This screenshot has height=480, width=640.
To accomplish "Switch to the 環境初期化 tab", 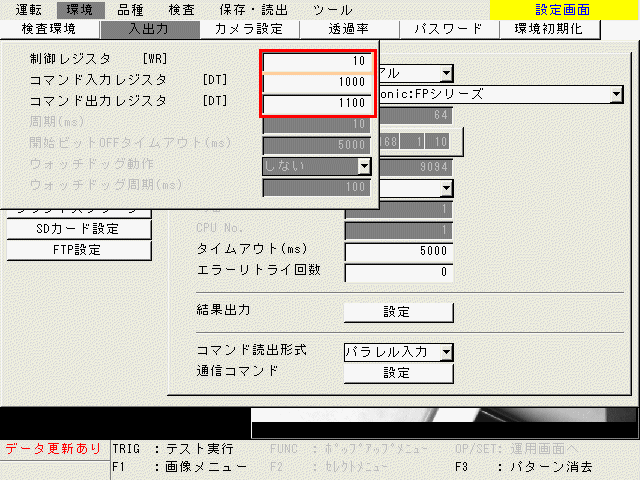I will (549, 29).
